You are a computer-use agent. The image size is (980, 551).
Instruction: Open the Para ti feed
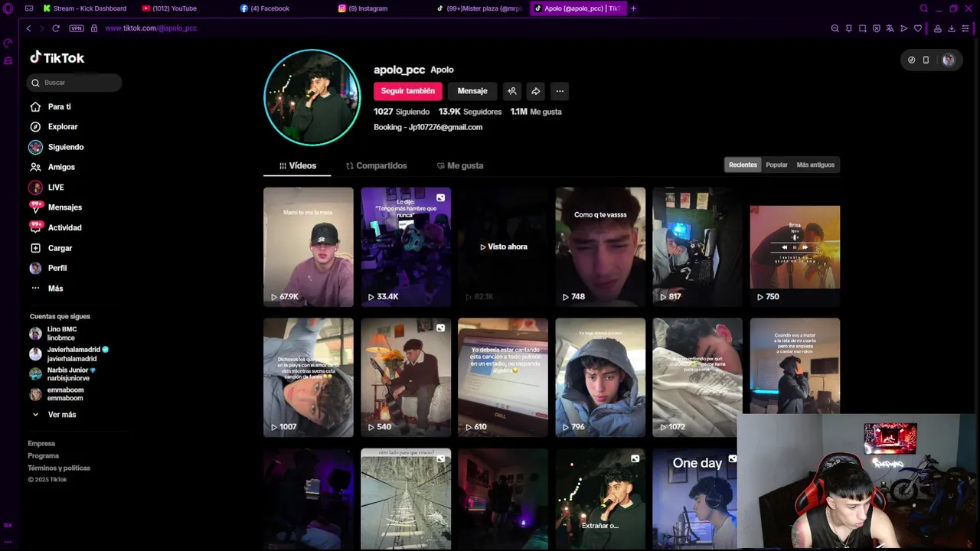pyautogui.click(x=51, y=106)
